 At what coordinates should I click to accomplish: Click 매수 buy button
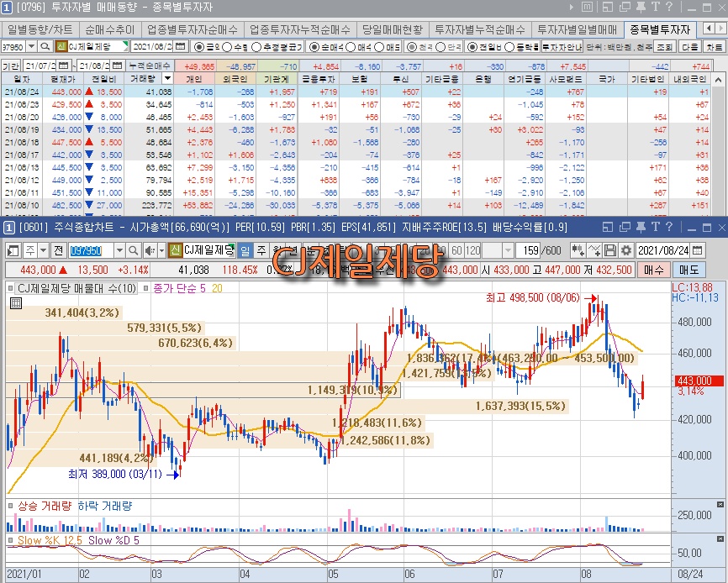pos(654,270)
